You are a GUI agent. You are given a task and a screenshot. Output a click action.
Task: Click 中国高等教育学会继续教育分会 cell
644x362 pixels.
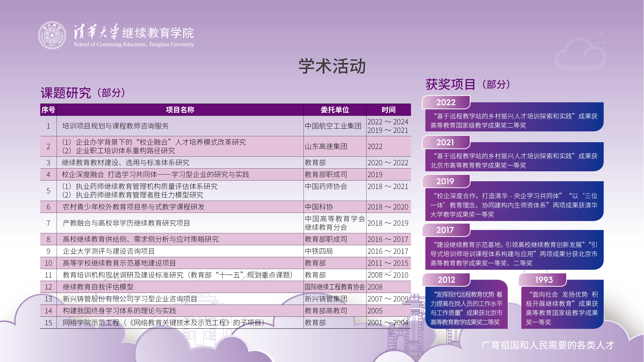tap(335, 223)
